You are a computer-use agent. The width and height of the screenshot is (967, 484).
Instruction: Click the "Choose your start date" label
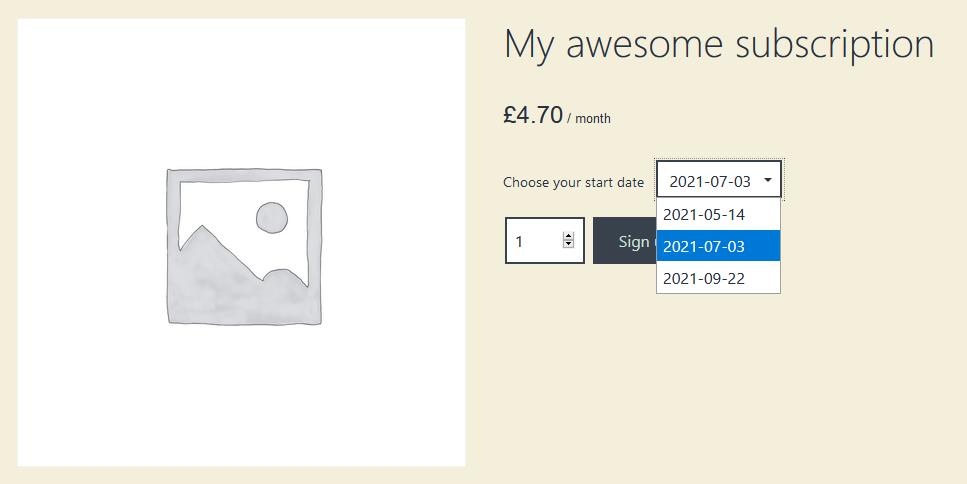[574, 183]
